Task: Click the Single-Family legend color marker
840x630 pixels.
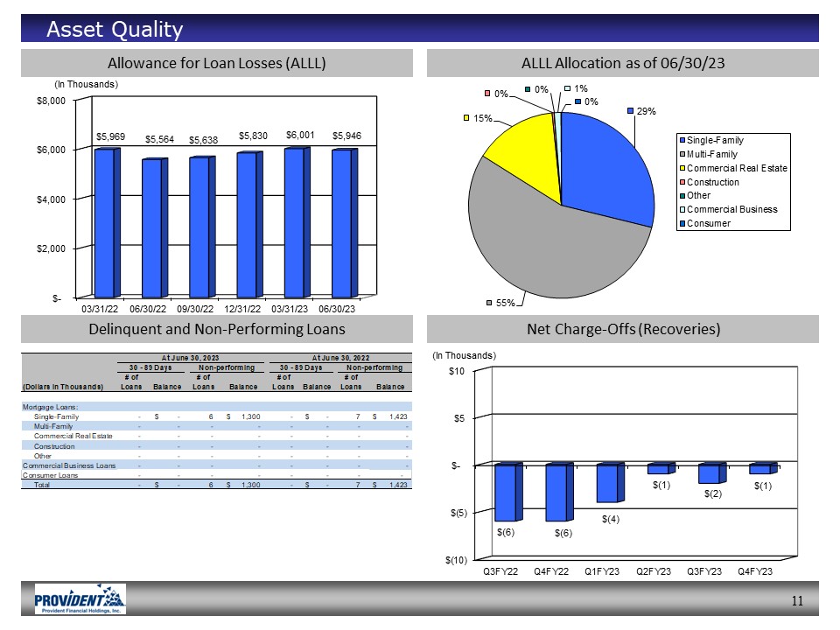Action: (x=682, y=141)
